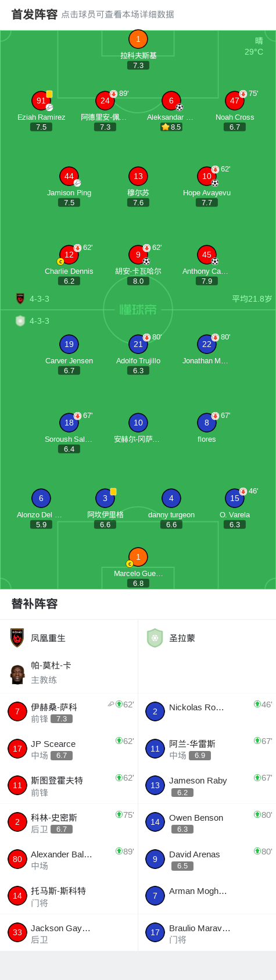Image resolution: width=276 pixels, height=980 pixels.
Task: Tap player 15 O. Varela circle
Action: pos(235,498)
